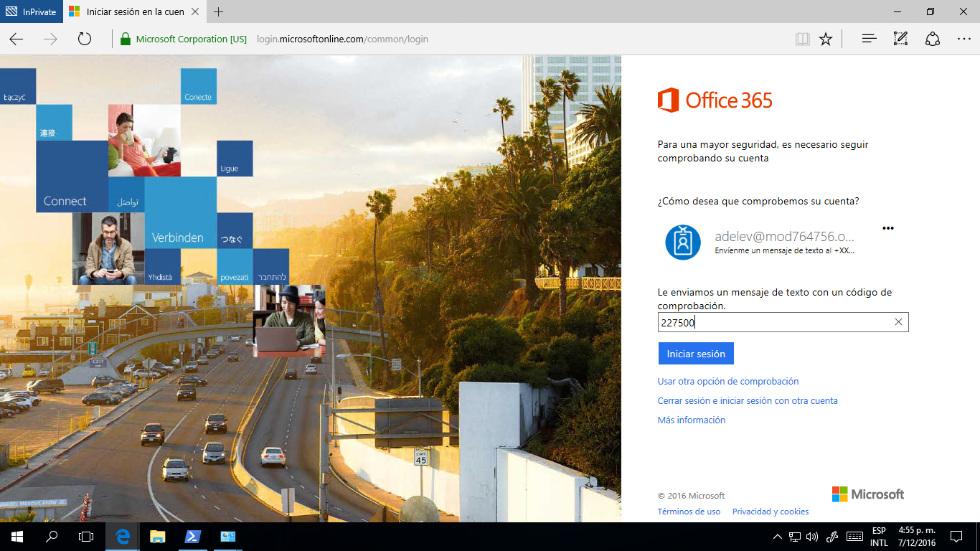
Task: Show hidden tray icons chevron
Action: click(778, 537)
